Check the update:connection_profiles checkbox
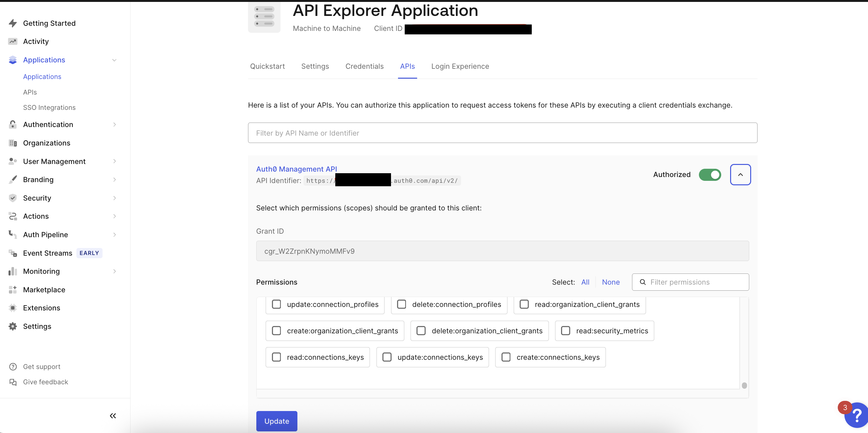 point(276,304)
